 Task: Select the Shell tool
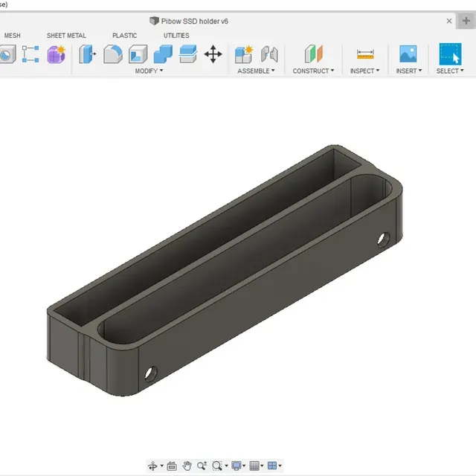138,54
